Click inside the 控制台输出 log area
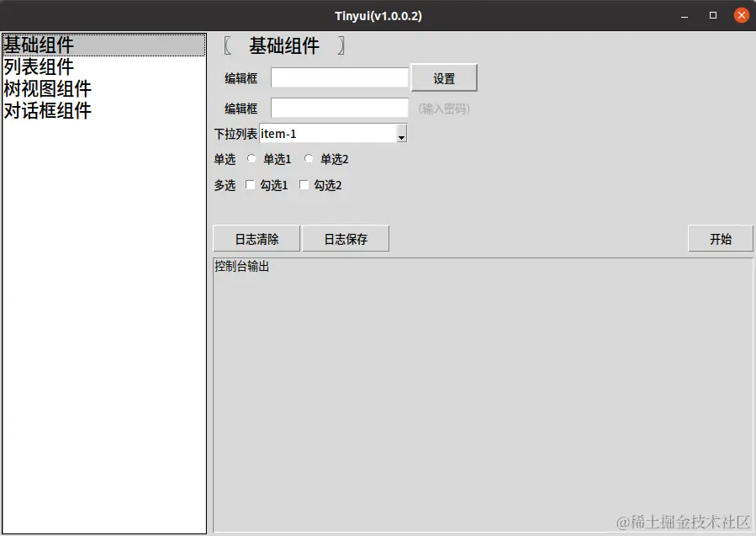The image size is (756, 536). [x=483, y=395]
